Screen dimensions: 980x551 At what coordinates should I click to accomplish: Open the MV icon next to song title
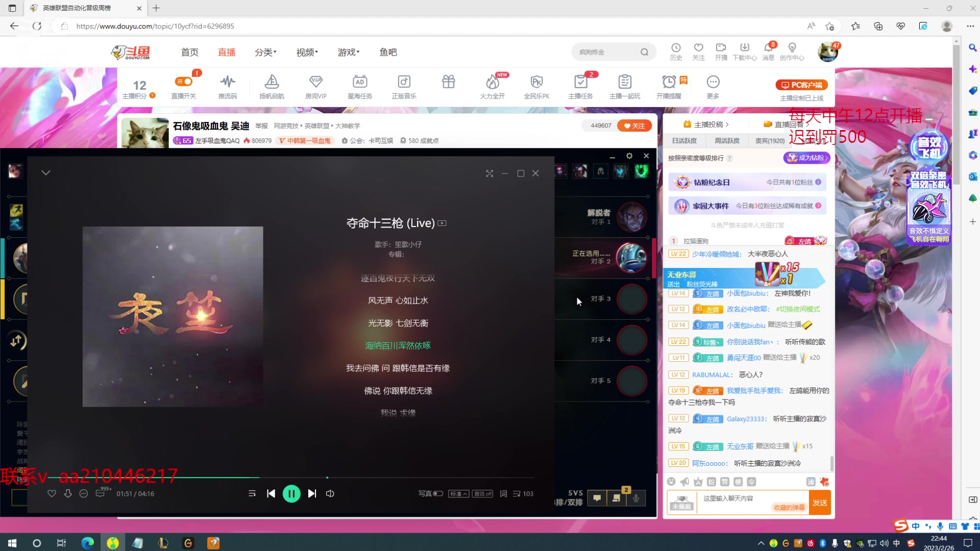[442, 223]
